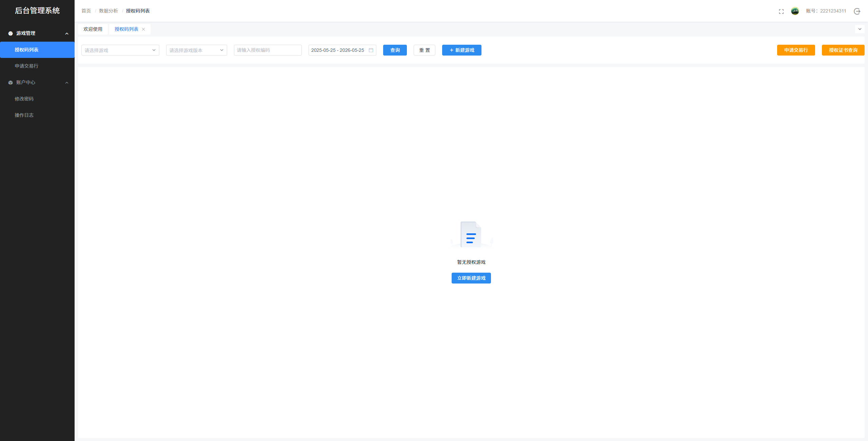Focus the 请输入授权编码 input field
Screen dimensions: 868x441
point(268,50)
